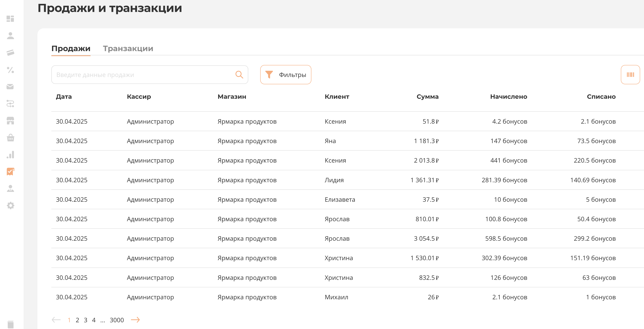The image size is (644, 329).
Task: Open the sale row for client Лидия
Action: coord(334,180)
